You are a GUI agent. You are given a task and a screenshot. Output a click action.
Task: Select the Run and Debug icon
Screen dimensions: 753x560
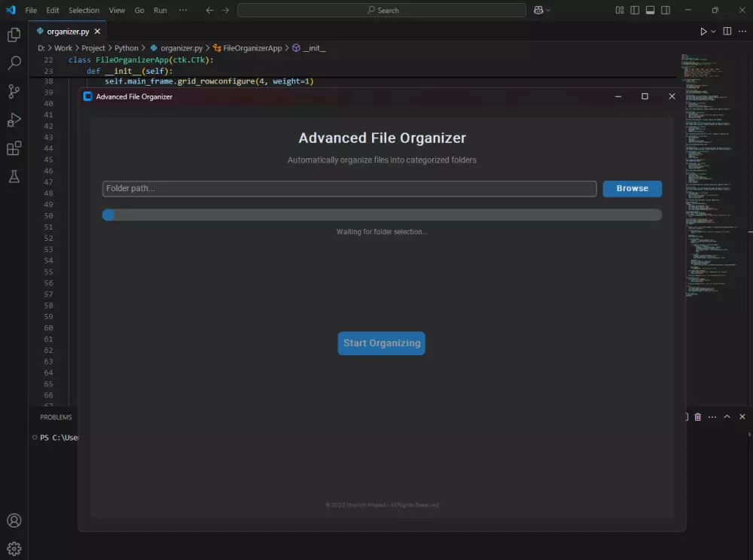tap(14, 120)
